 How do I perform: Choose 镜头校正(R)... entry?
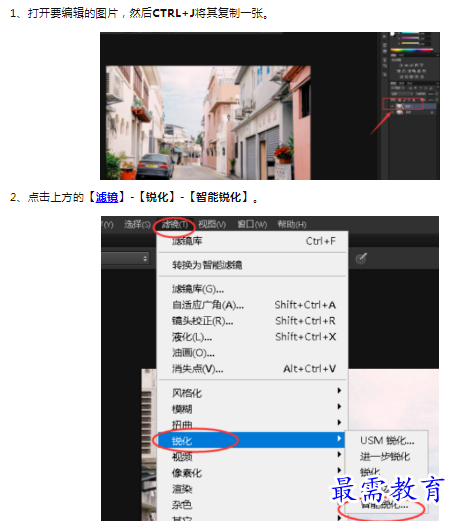pyautogui.click(x=252, y=321)
